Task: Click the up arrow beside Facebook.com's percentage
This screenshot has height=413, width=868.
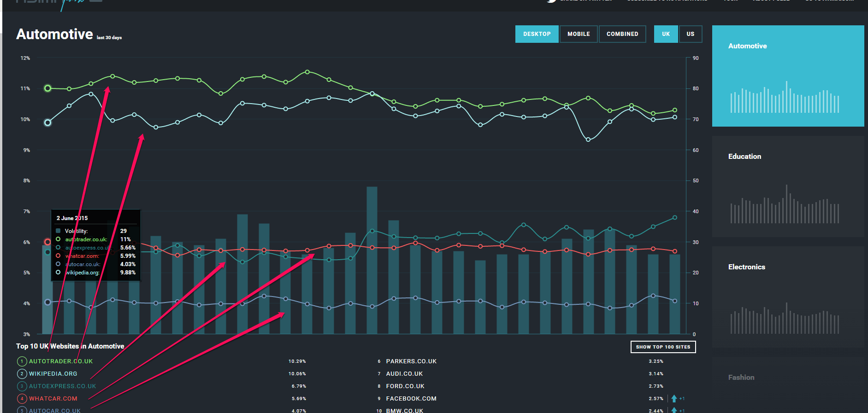Action: point(674,399)
